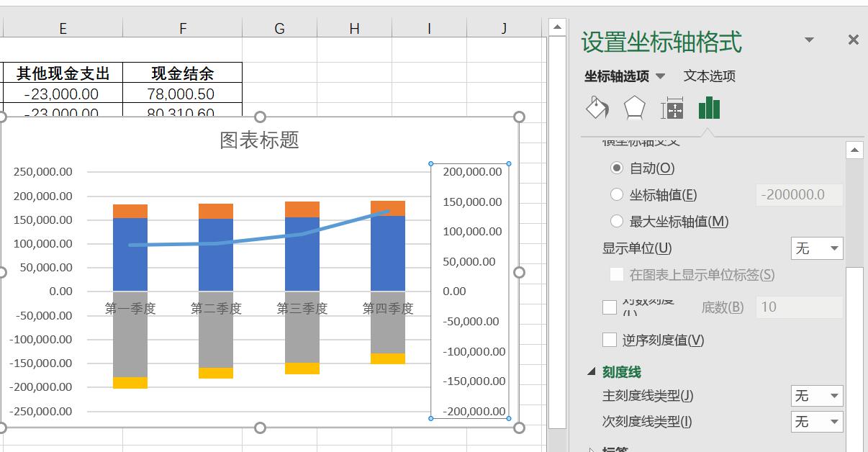Click the first-row cell containing -23,000.00
The image size is (868, 452).
coord(63,94)
